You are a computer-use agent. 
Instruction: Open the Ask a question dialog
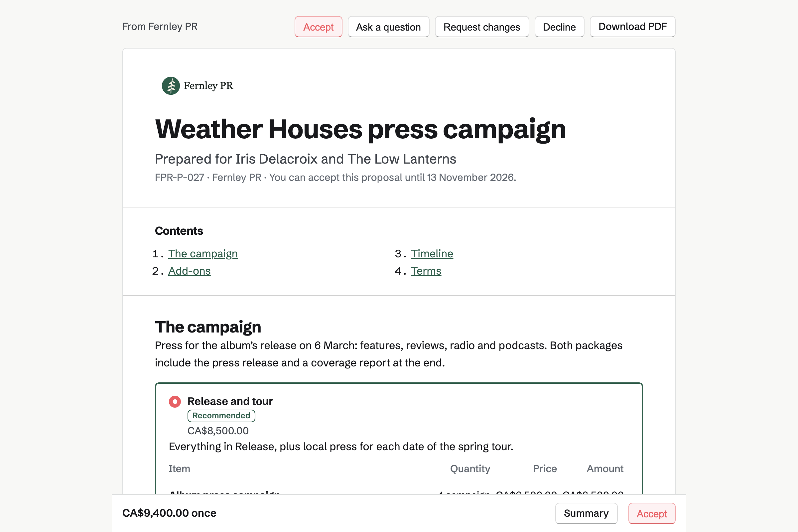point(388,27)
